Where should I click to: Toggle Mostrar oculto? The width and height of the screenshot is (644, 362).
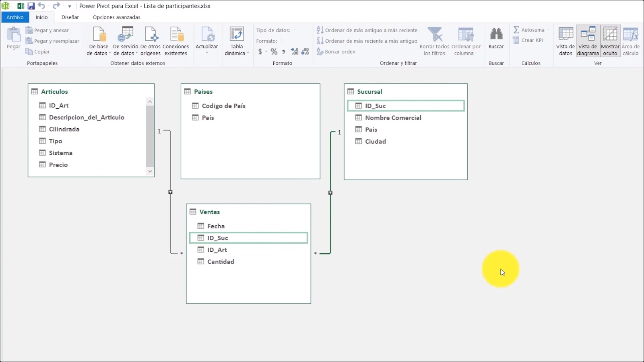click(x=610, y=41)
